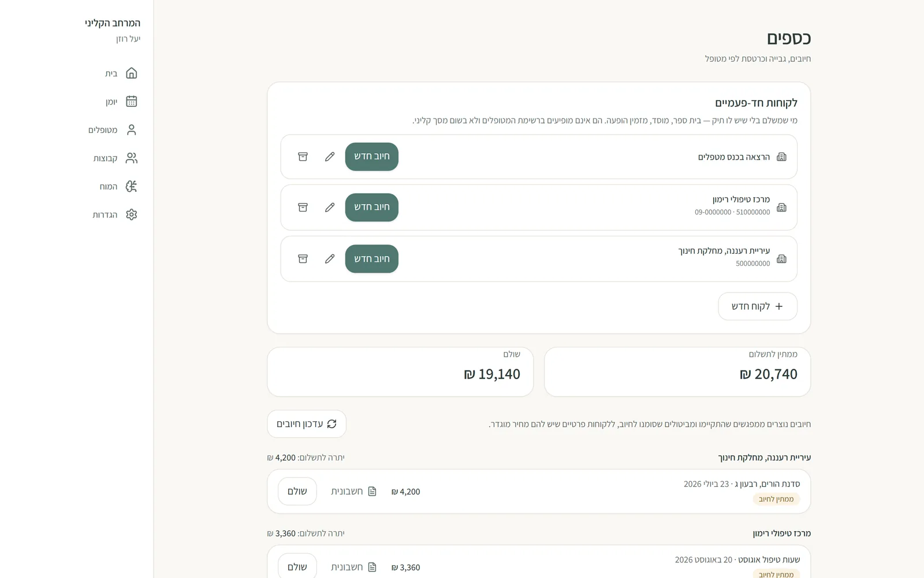
Task: Click building icon beside מרכז טיפולי רימון
Action: click(x=781, y=208)
